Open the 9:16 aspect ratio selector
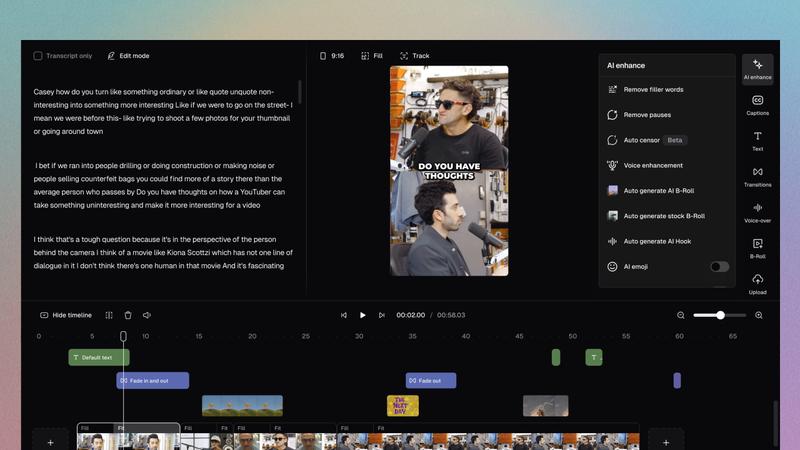Image resolution: width=800 pixels, height=450 pixels. pyautogui.click(x=331, y=56)
